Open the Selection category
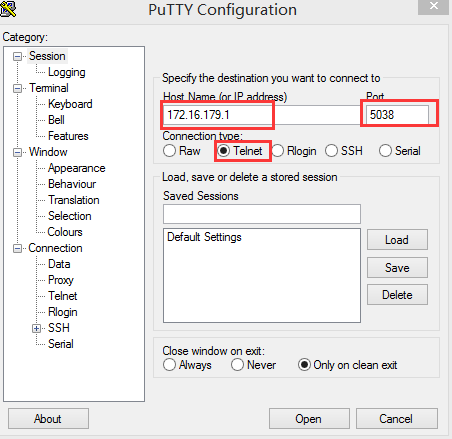The image size is (452, 439). click(x=69, y=216)
